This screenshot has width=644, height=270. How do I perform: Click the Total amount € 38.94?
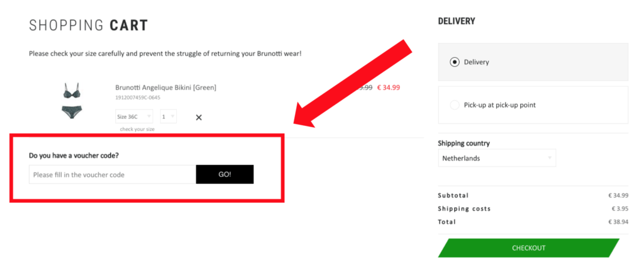coord(619,222)
